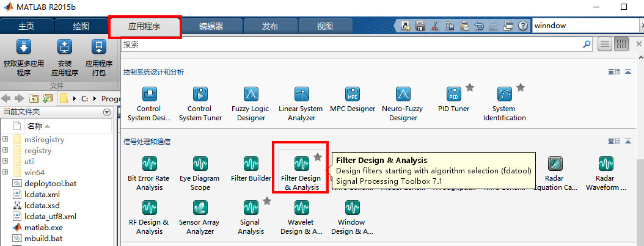
Task: Toggle favorite star on System Identification
Action: pos(521,87)
